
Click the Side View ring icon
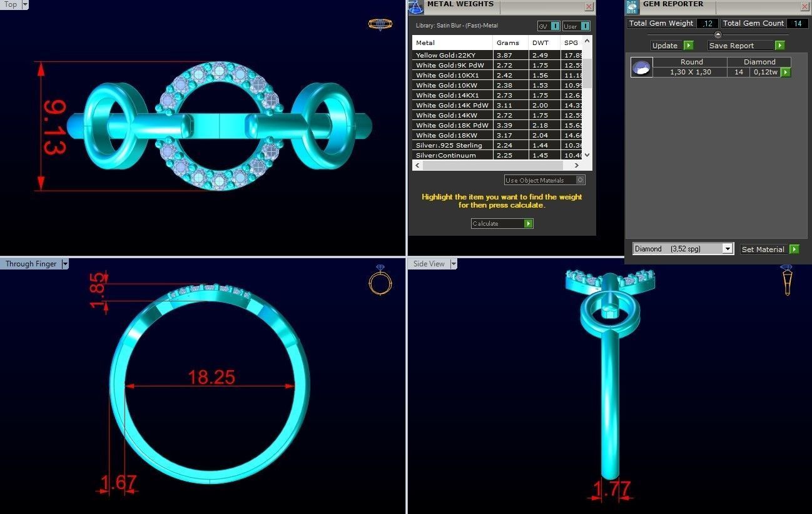tap(787, 280)
